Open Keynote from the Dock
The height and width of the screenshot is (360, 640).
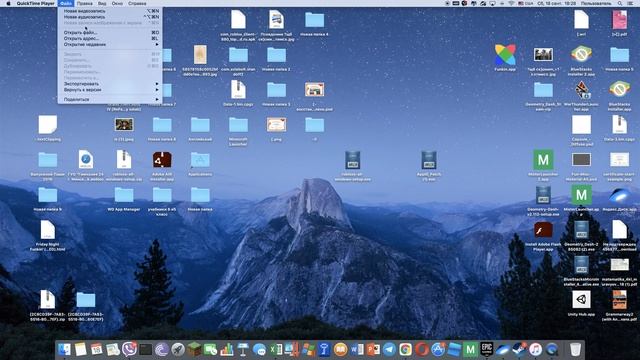tap(243, 349)
